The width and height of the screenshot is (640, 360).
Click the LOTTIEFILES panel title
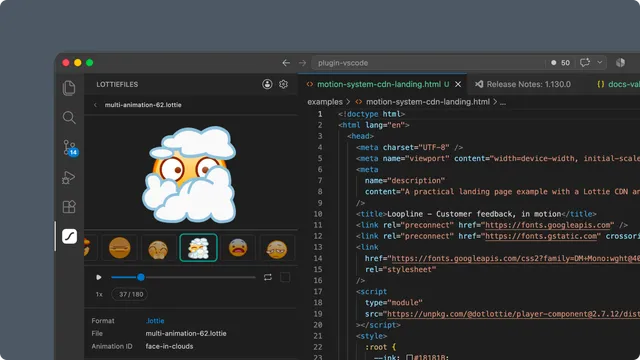117,84
